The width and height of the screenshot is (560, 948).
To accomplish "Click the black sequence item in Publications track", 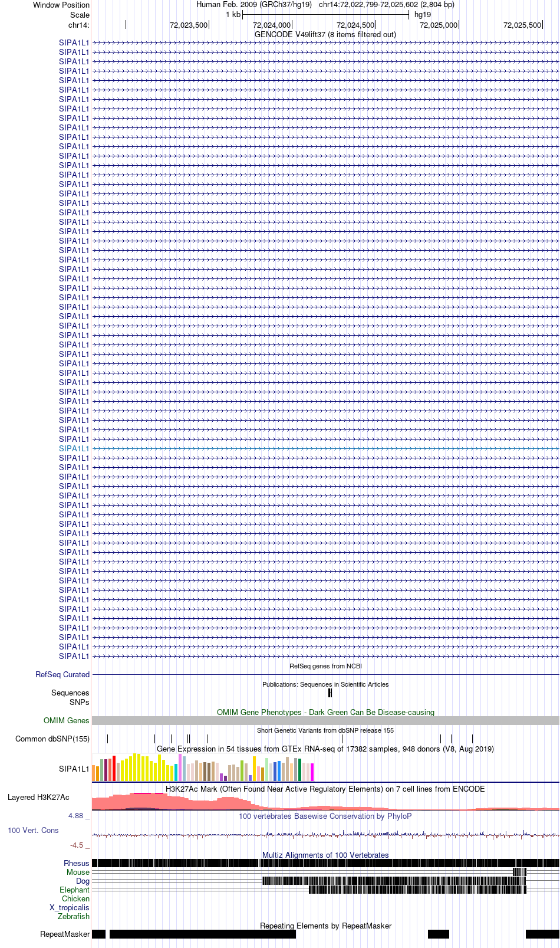I will click(x=330, y=693).
